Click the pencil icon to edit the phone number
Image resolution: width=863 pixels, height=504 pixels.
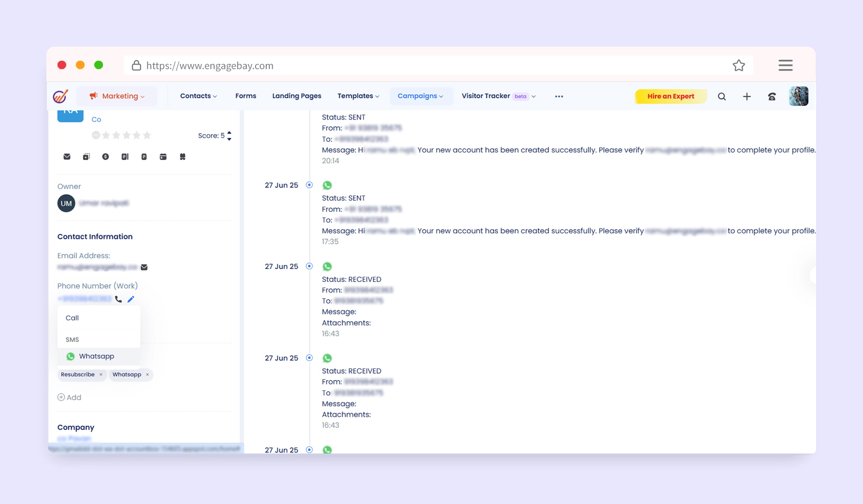131,299
